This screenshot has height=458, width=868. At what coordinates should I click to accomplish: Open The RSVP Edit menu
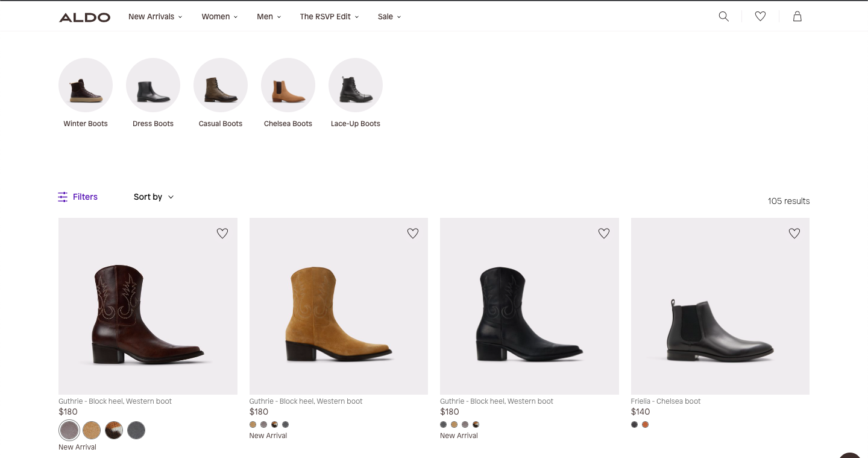coord(329,17)
